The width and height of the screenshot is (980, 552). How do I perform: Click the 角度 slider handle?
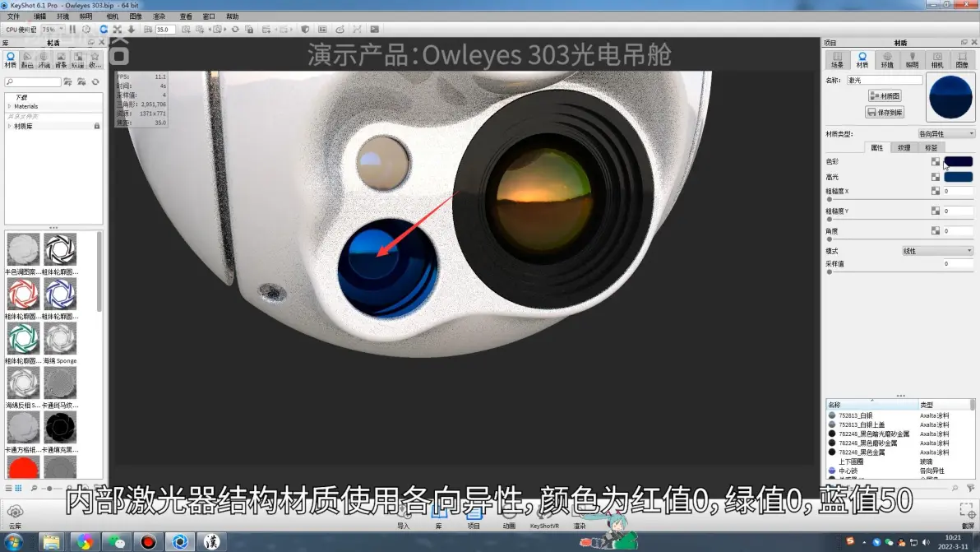(830, 239)
